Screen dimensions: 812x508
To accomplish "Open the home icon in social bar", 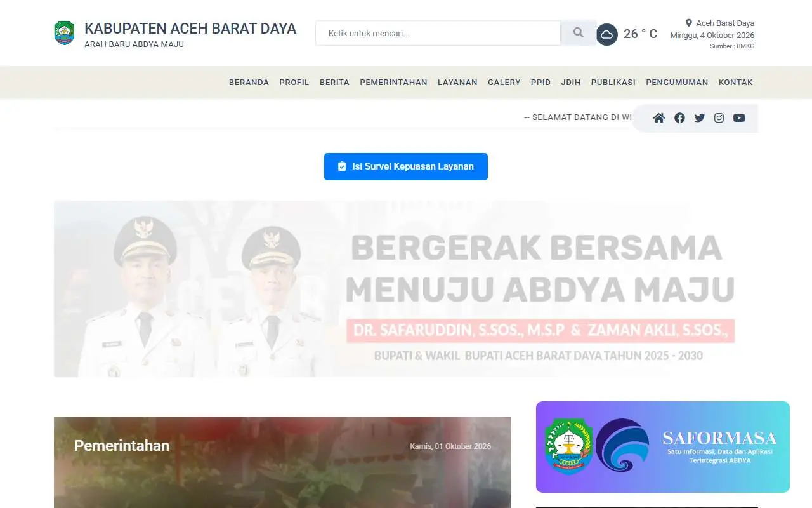I will [x=658, y=118].
